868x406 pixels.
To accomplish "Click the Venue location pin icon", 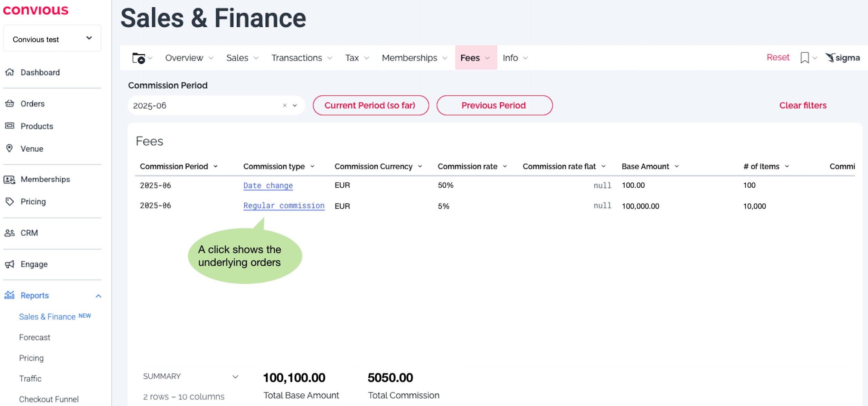I will [10, 148].
